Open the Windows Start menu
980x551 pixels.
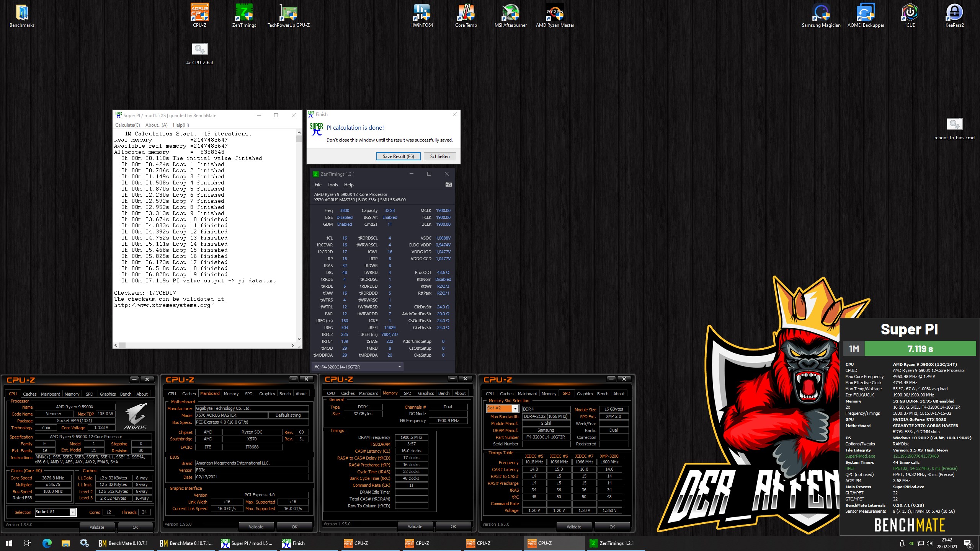click(x=9, y=543)
